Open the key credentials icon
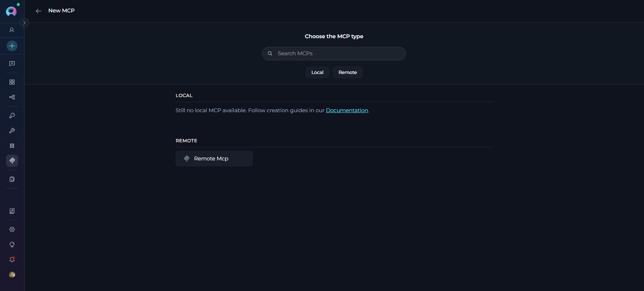 pos(12,116)
